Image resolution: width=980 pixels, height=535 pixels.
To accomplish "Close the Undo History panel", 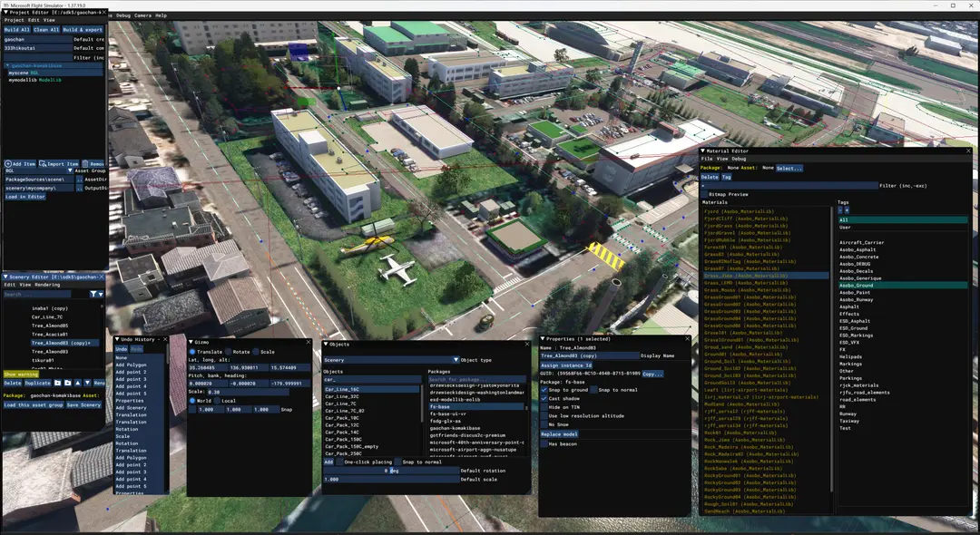I will point(165,339).
